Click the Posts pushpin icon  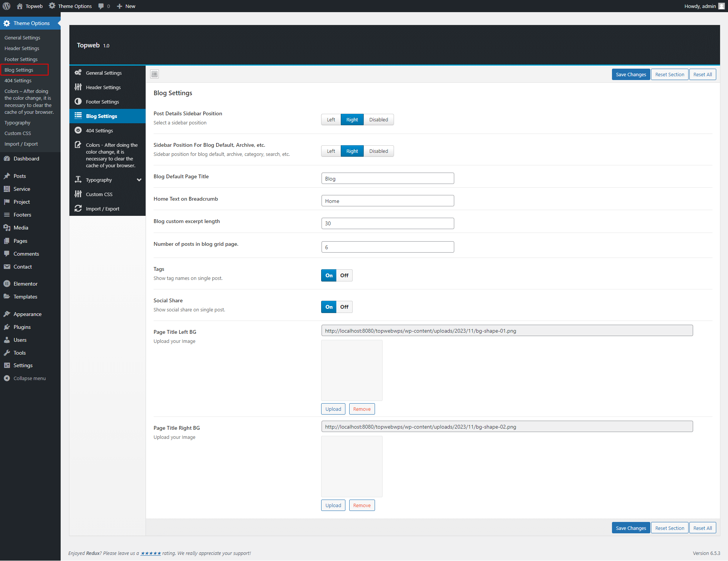coord(7,176)
